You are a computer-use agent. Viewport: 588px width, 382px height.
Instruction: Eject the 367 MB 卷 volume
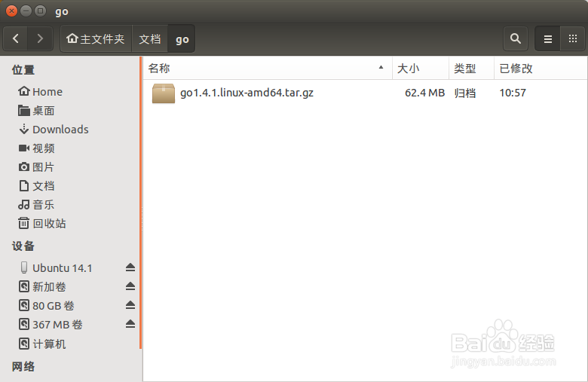pyautogui.click(x=130, y=323)
